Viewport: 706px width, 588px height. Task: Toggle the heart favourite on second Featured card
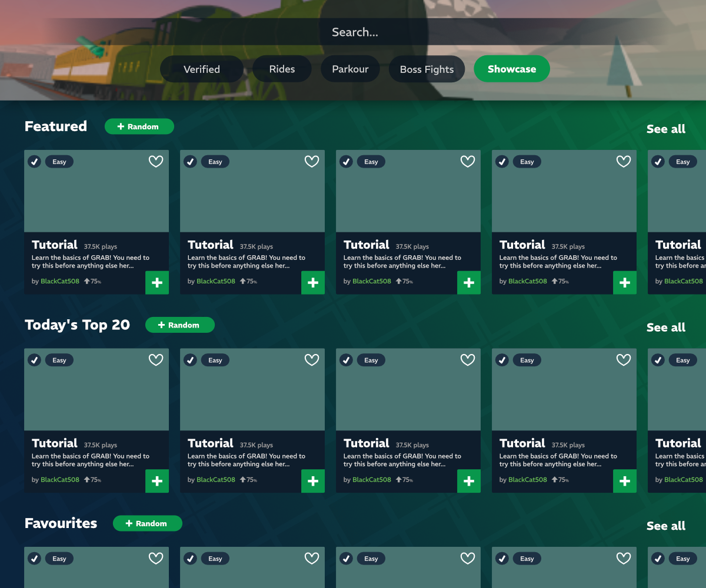pos(312,162)
